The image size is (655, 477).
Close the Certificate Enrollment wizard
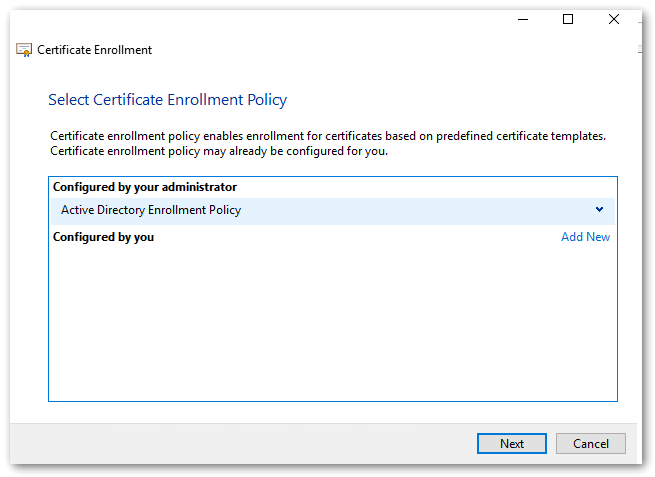pos(614,19)
